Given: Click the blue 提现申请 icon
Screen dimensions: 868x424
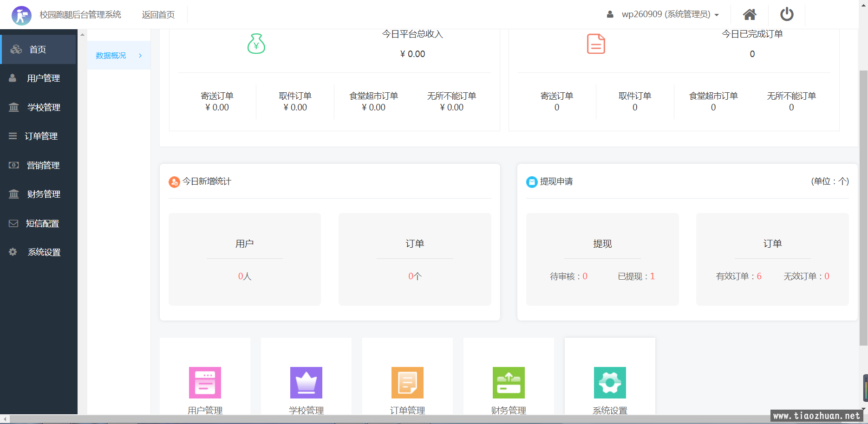Looking at the screenshot, I should point(532,182).
